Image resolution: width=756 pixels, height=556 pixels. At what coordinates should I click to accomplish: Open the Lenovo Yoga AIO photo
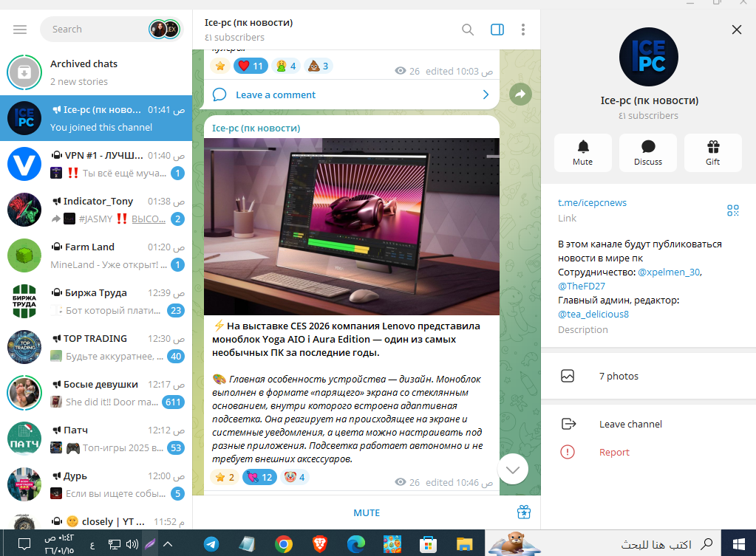[x=352, y=227]
